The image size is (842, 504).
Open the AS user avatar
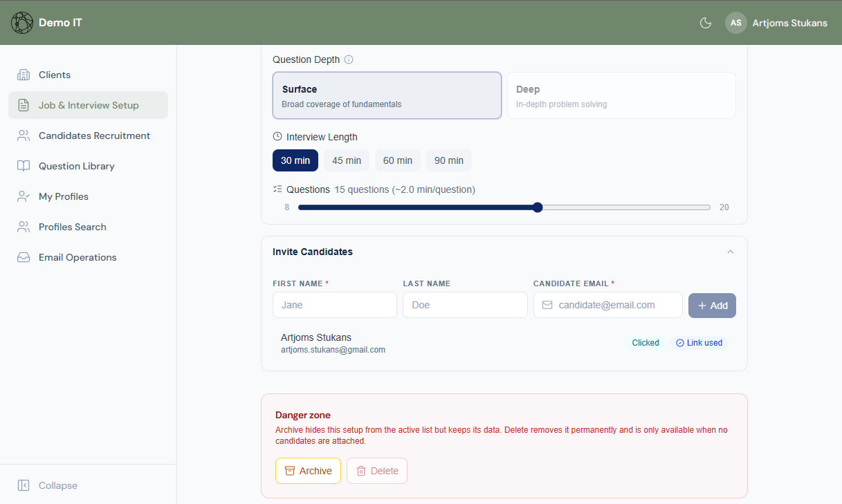pyautogui.click(x=736, y=23)
